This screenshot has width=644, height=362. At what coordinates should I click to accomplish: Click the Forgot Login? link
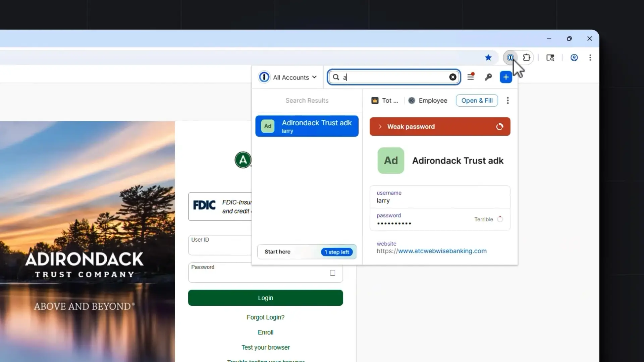(265, 317)
